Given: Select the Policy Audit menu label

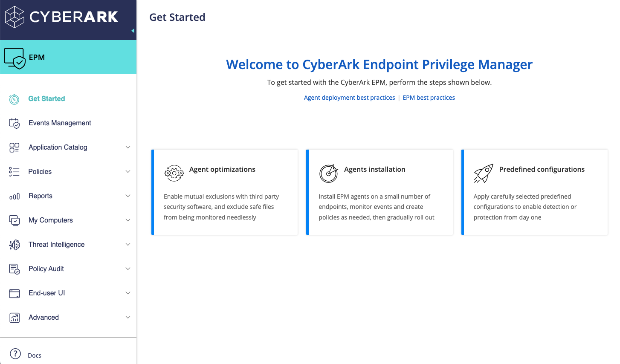Looking at the screenshot, I should (46, 269).
